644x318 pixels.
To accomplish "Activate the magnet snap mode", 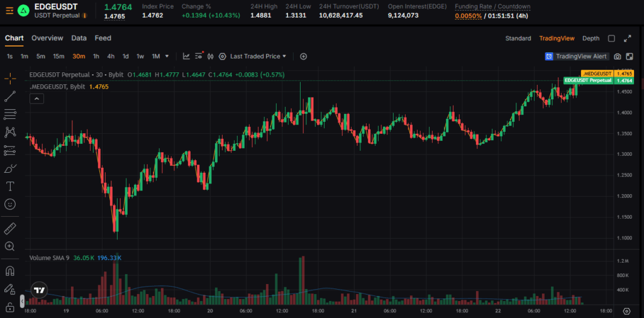I will click(x=10, y=271).
